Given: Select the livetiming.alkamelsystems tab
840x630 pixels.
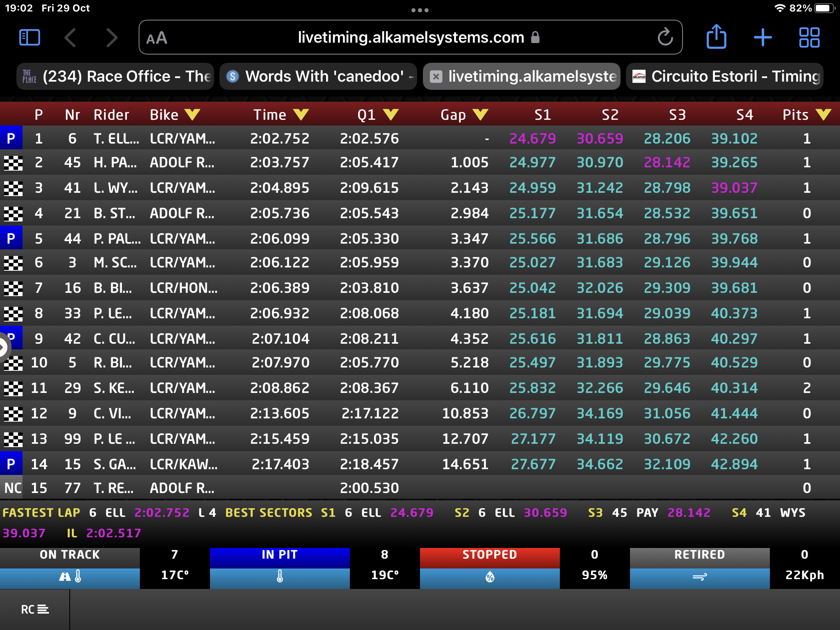Looking at the screenshot, I should [x=521, y=76].
